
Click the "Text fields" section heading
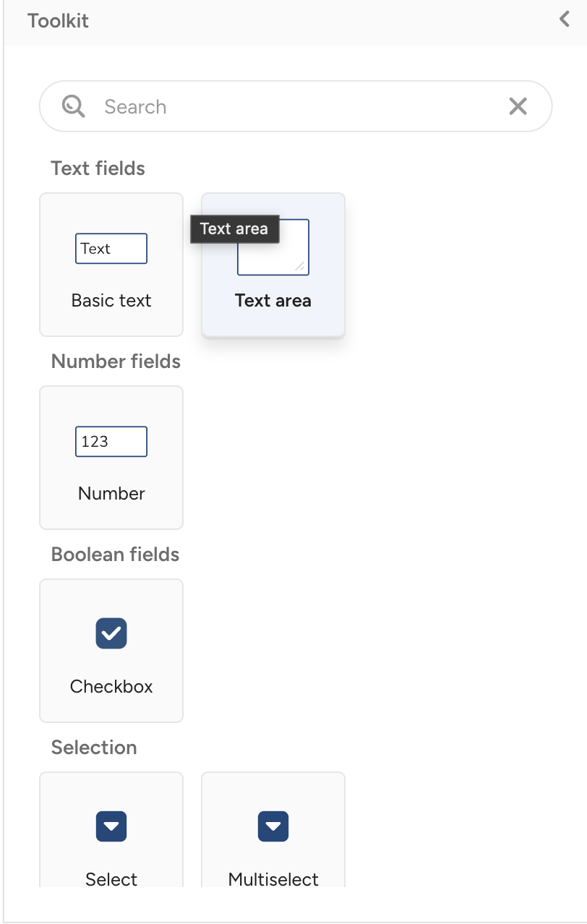tap(98, 168)
